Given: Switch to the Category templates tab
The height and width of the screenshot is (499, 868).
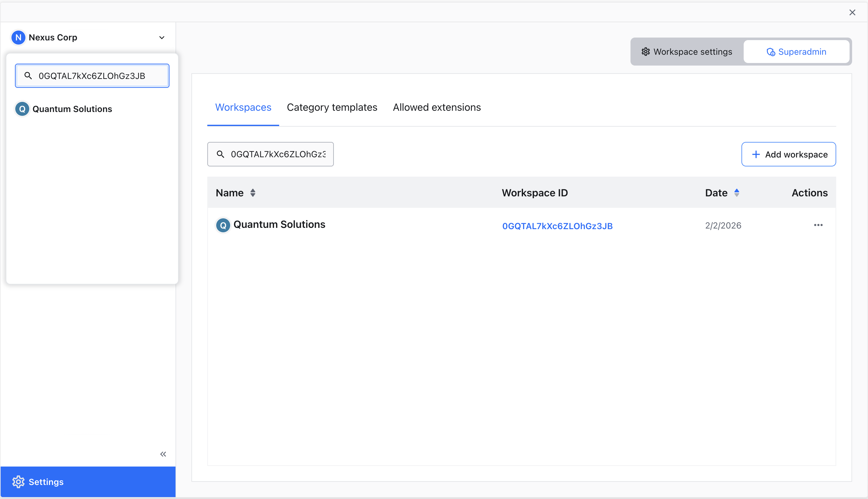Looking at the screenshot, I should coord(332,107).
